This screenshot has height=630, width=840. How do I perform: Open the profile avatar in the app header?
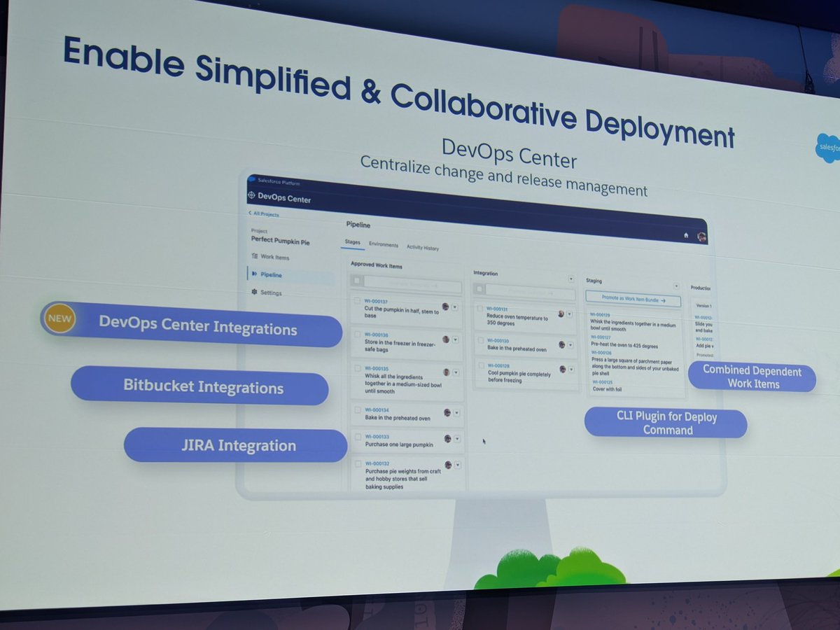point(701,236)
